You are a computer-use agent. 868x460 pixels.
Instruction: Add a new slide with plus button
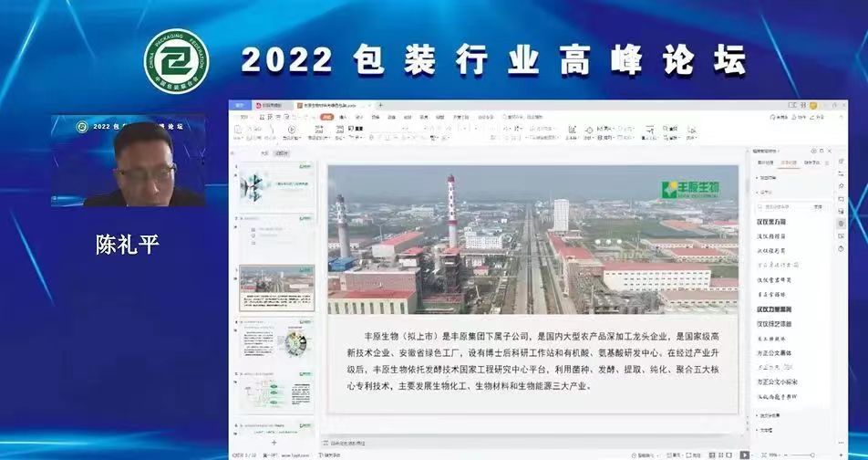pos(274,443)
